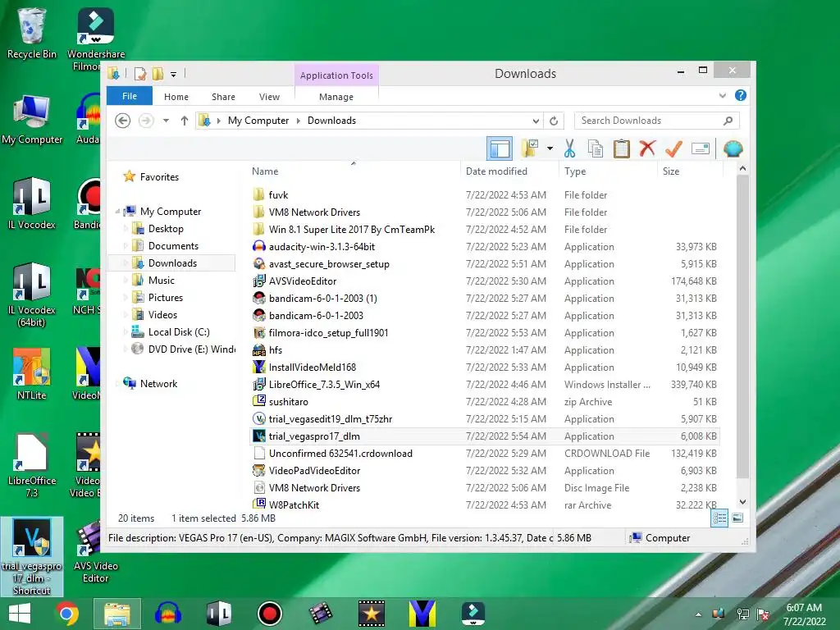Viewport: 840px width, 630px height.
Task: Click scrollbar down arrow in file list
Action: 742,502
